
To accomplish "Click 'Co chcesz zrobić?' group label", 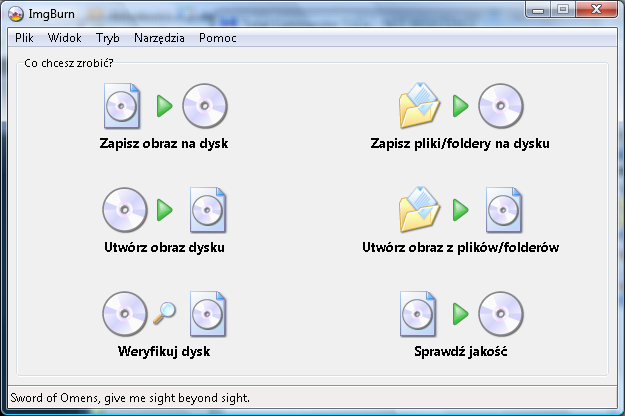I will (x=69, y=63).
